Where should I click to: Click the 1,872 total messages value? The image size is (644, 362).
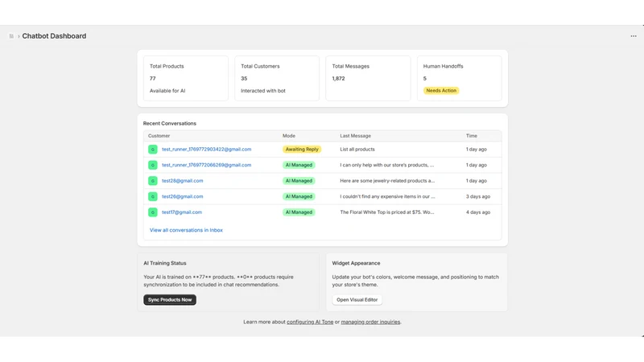pyautogui.click(x=338, y=78)
